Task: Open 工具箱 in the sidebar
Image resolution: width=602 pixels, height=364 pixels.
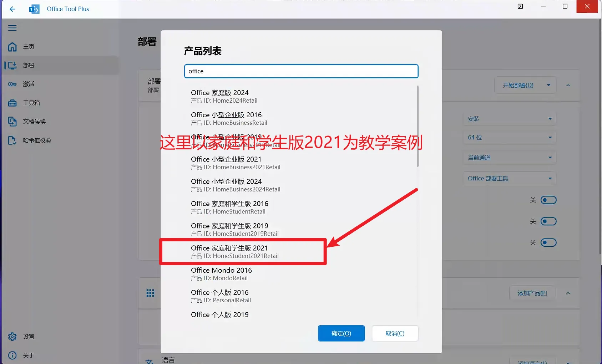Action: (x=61, y=103)
